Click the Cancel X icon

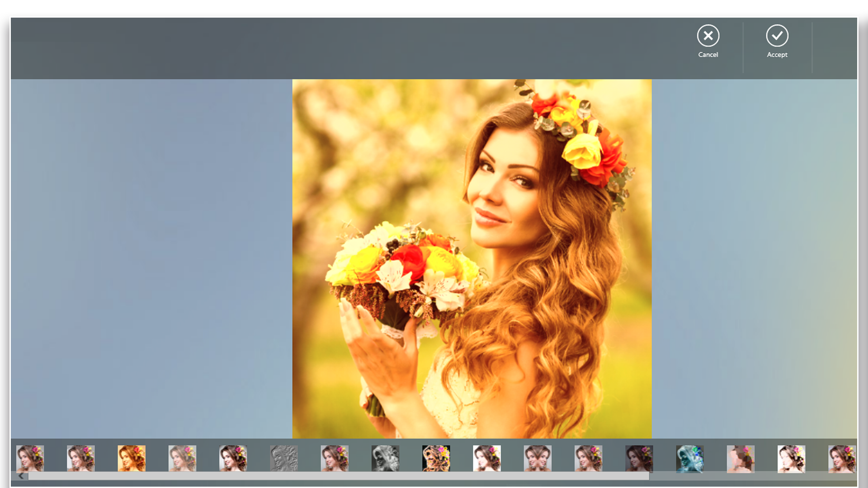click(708, 36)
